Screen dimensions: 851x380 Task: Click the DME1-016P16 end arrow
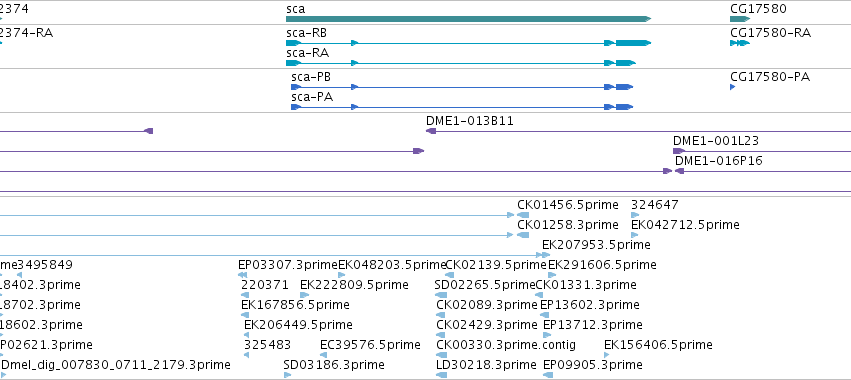[679, 171]
